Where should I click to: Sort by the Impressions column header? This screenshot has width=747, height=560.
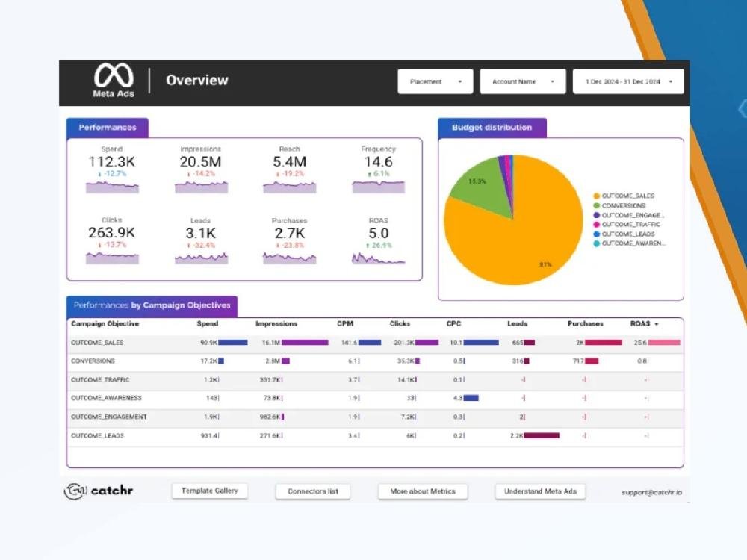[276, 324]
